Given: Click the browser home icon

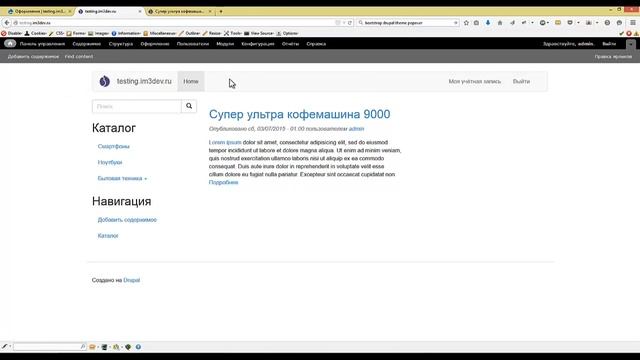Looking at the screenshot, I should click(x=500, y=23).
